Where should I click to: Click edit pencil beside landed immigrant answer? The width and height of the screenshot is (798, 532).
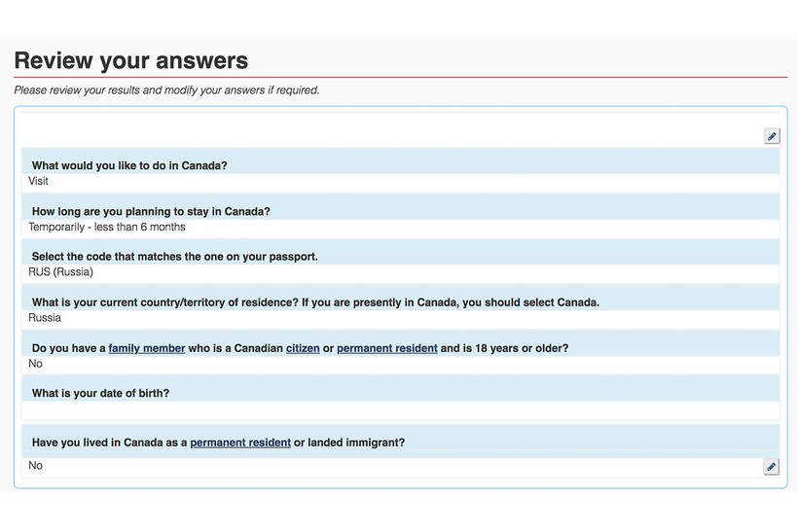coord(771,467)
